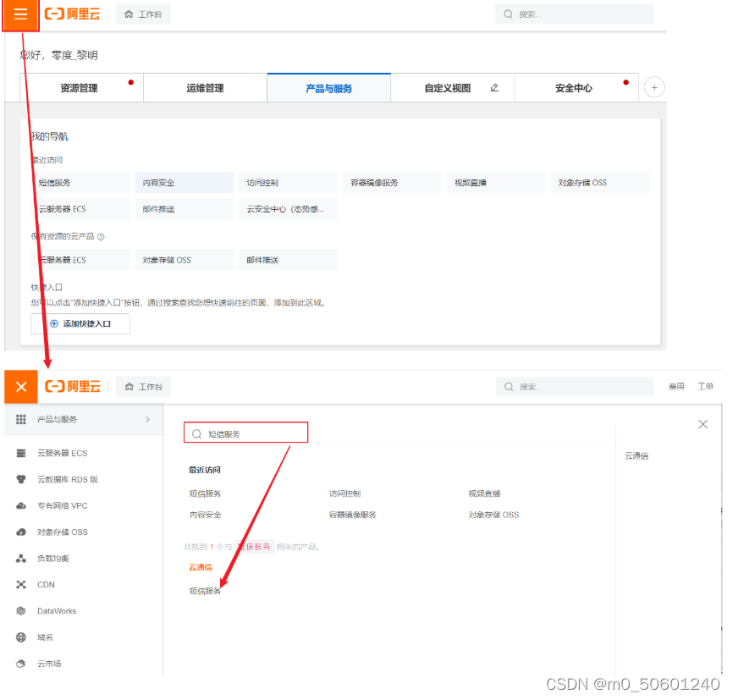This screenshot has width=733, height=700.
Task: Close the product search panel
Action: 703,424
